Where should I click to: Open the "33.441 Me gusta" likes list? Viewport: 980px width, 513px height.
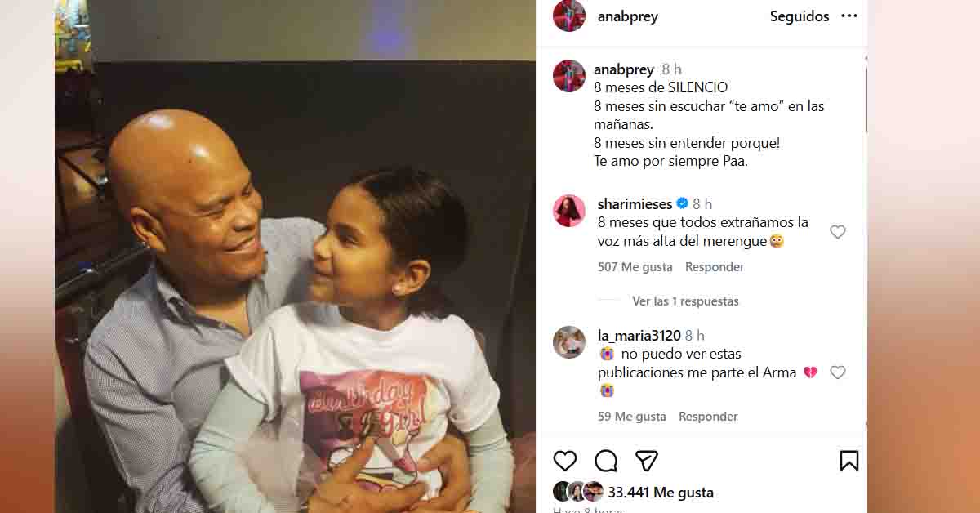click(661, 493)
